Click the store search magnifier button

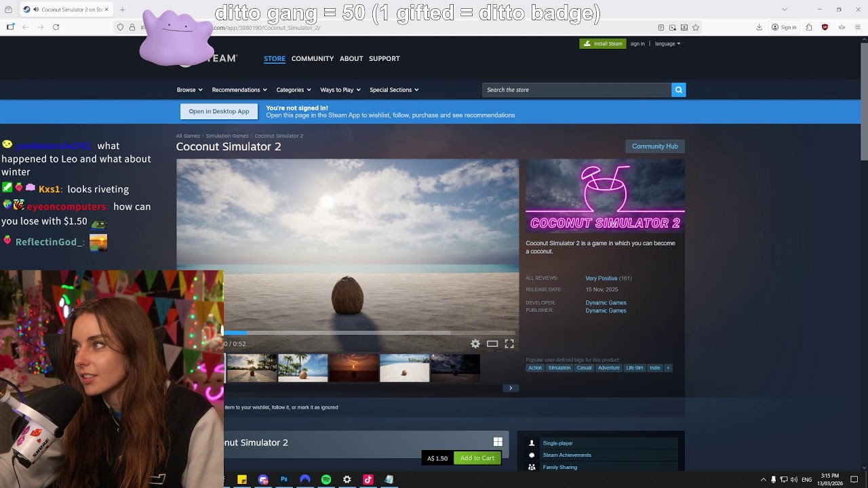click(x=678, y=89)
